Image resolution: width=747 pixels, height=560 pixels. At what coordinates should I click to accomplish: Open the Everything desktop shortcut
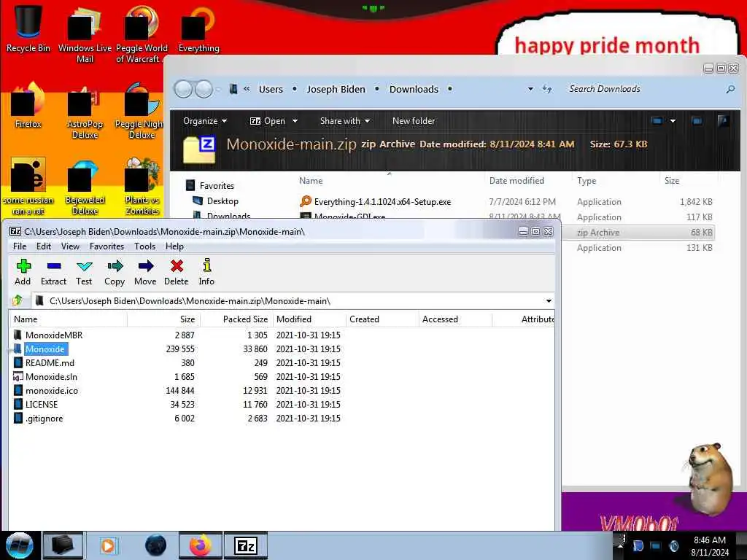click(x=198, y=28)
